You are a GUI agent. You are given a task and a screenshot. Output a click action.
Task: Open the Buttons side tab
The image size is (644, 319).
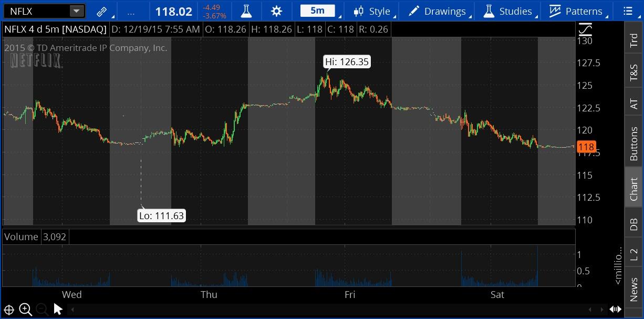(634, 143)
